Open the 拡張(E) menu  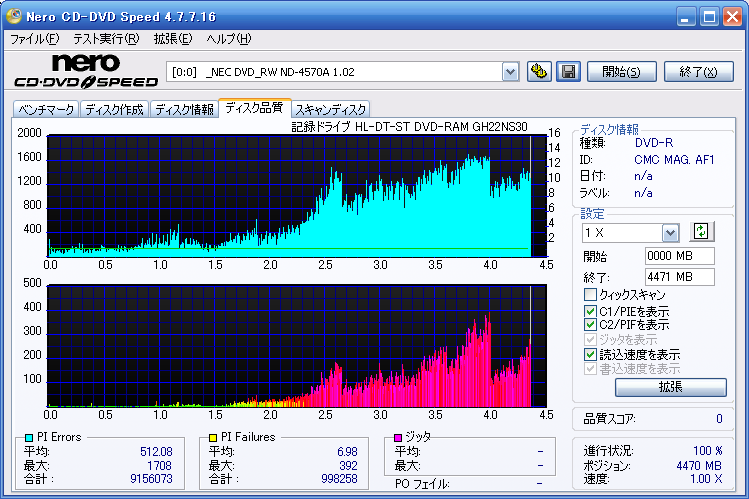tap(173, 39)
